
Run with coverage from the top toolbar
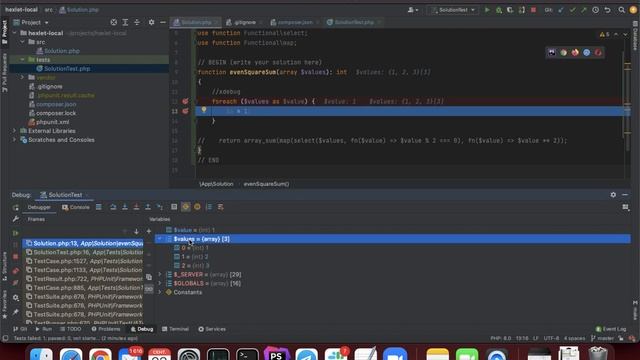pos(510,10)
